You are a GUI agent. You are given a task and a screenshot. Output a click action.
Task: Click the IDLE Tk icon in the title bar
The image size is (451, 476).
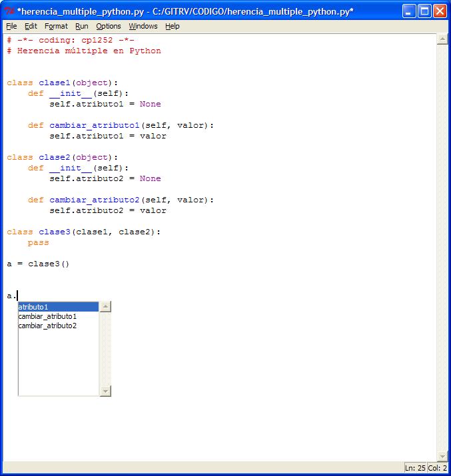coord(9,11)
